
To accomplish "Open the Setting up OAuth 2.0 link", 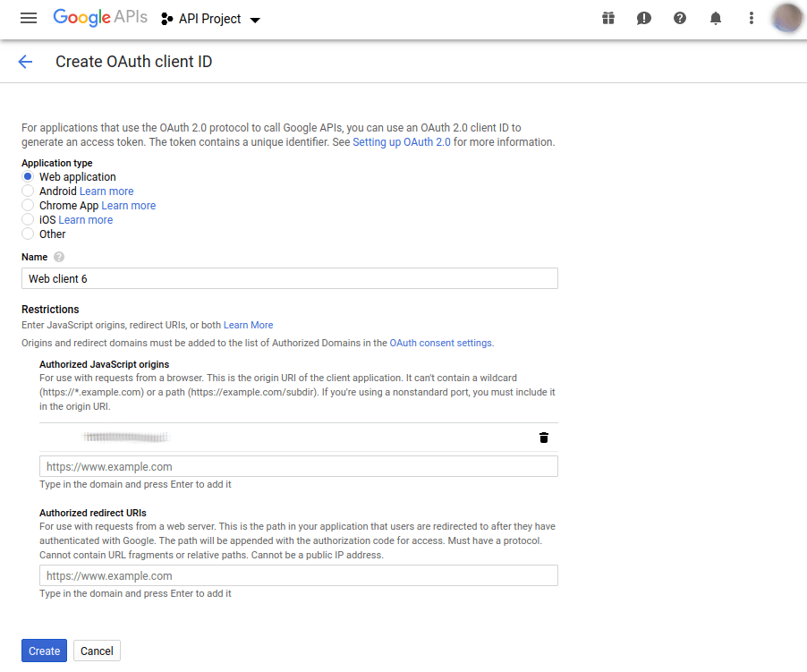I will tap(401, 141).
